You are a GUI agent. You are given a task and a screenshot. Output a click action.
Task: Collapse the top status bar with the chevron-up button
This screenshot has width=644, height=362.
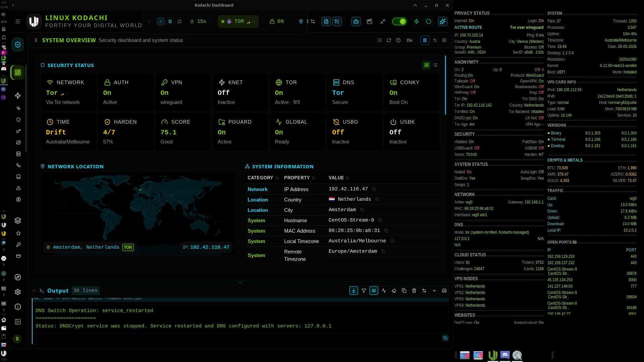[x=161, y=21]
